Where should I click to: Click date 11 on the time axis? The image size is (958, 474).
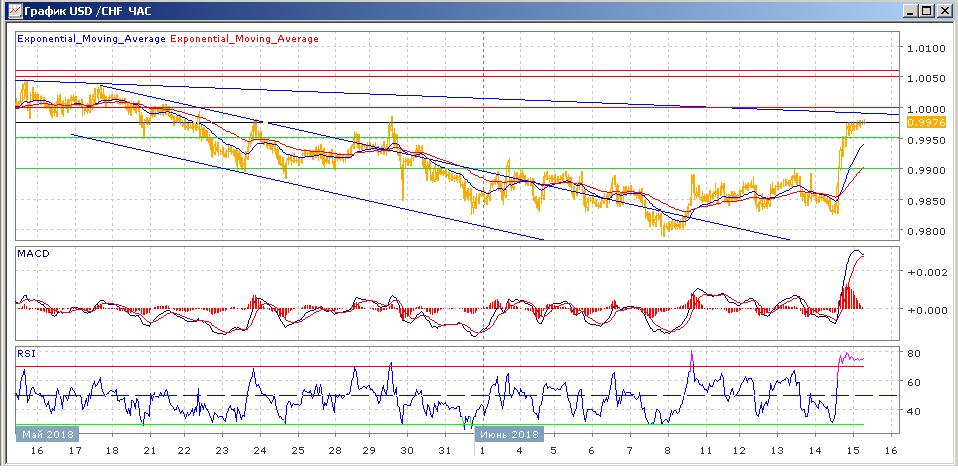point(705,452)
